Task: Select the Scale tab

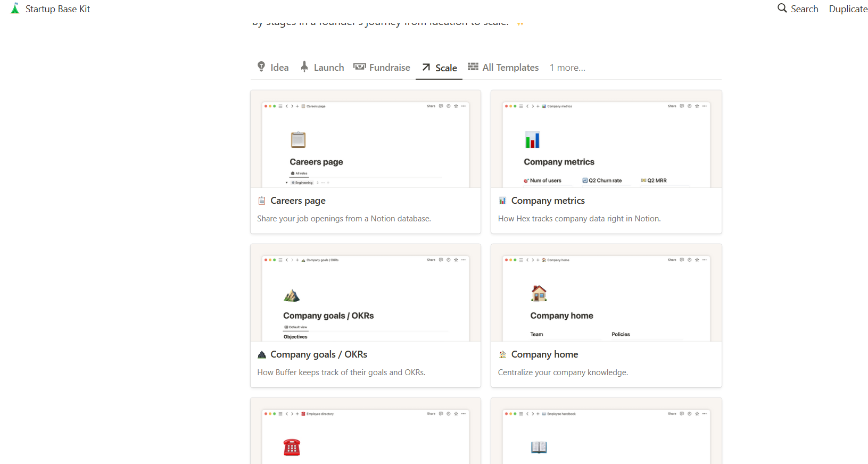Action: [440, 68]
